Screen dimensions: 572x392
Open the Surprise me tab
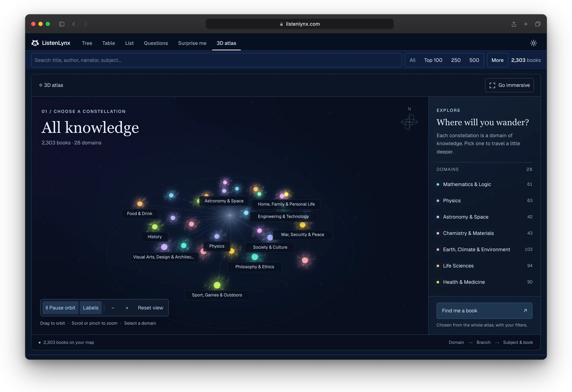coord(192,43)
